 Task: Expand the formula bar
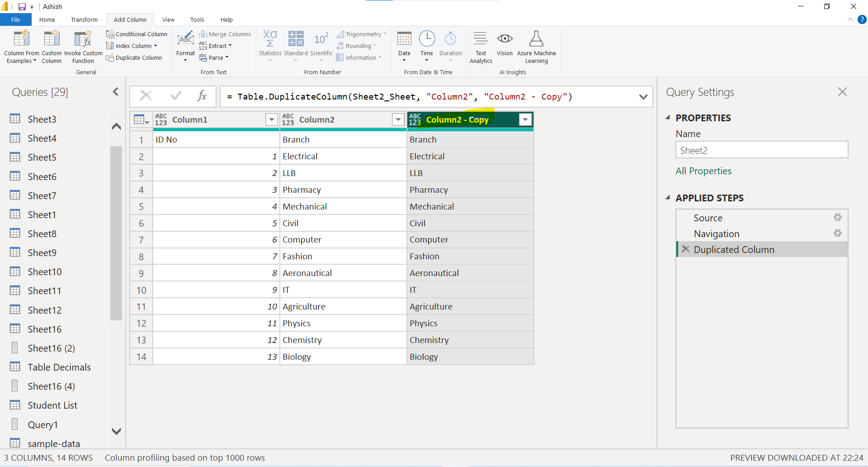(x=643, y=96)
